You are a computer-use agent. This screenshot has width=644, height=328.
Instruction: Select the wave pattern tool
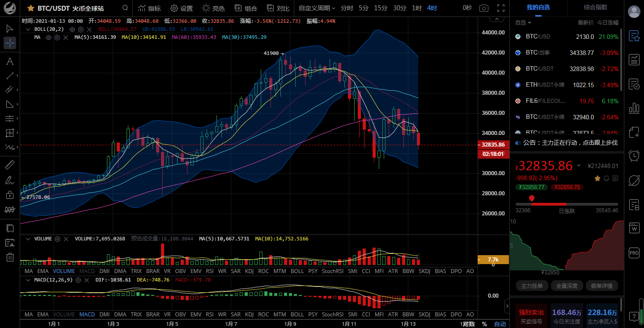[10, 147]
